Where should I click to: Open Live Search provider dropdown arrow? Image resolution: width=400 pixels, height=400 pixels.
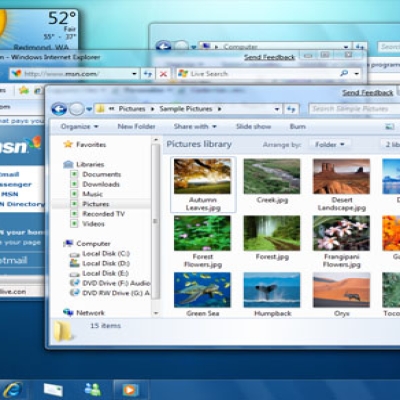357,73
